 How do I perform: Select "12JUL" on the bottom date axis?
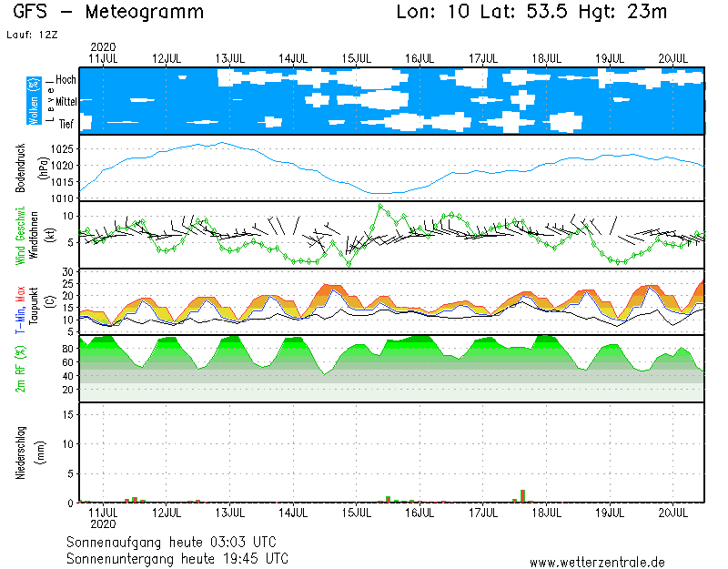pos(167,513)
